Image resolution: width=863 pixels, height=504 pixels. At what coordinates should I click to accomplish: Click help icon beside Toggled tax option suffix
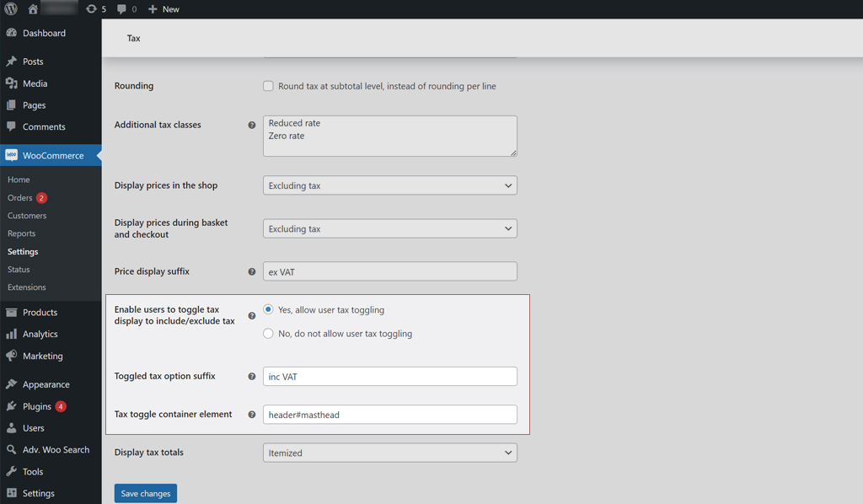click(x=251, y=377)
